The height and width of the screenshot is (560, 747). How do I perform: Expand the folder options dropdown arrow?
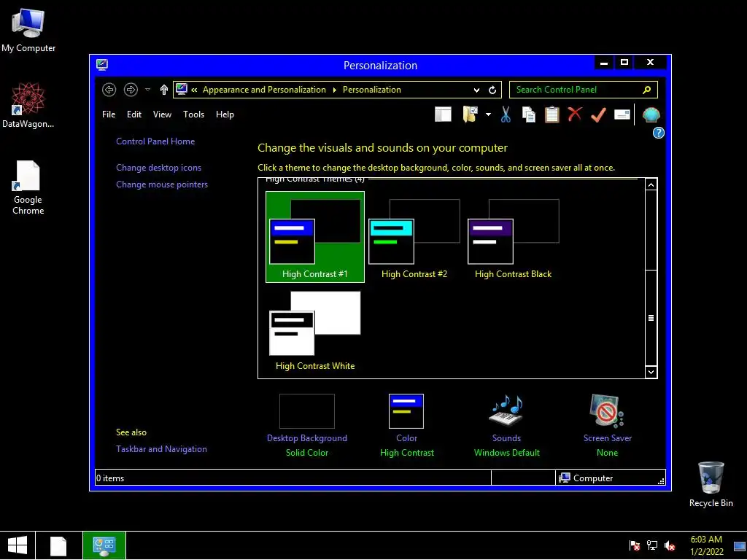pos(488,114)
